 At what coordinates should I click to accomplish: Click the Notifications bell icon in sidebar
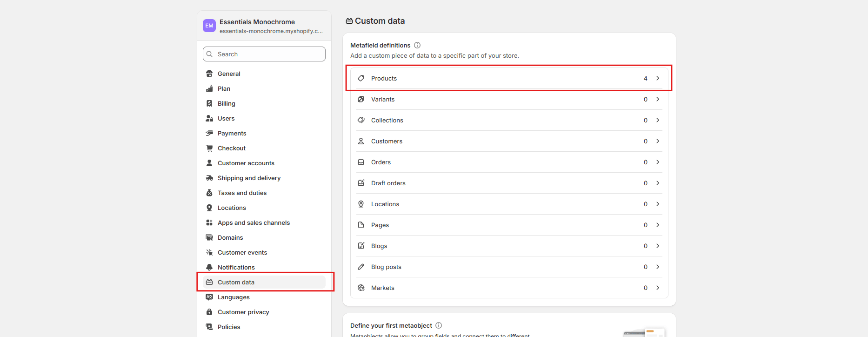(x=209, y=267)
